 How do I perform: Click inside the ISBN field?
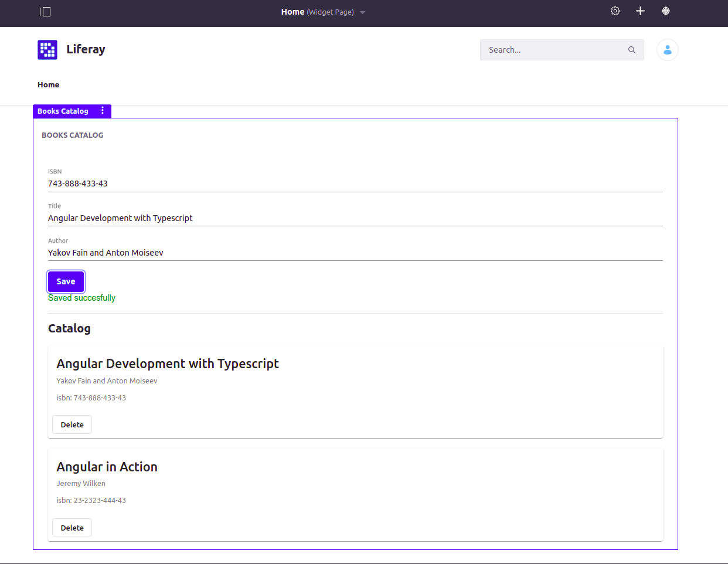point(234,183)
